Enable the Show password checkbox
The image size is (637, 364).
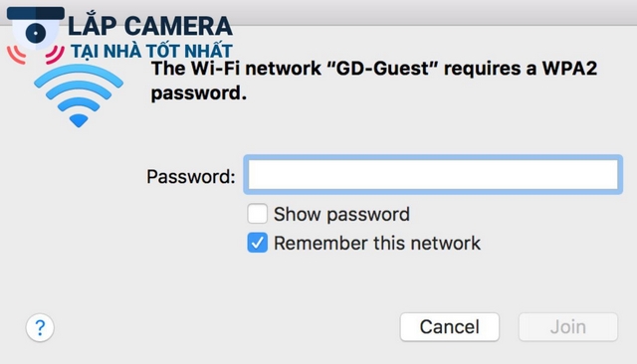[257, 214]
